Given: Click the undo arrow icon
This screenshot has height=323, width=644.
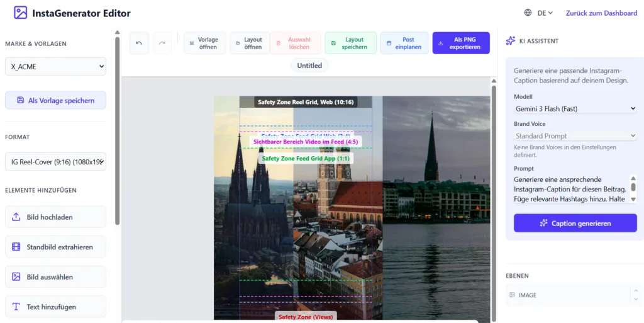Looking at the screenshot, I should (x=139, y=43).
